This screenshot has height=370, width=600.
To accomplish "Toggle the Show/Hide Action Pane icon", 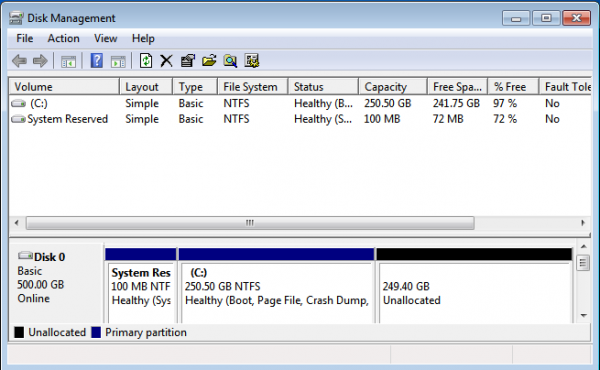I will tap(118, 61).
